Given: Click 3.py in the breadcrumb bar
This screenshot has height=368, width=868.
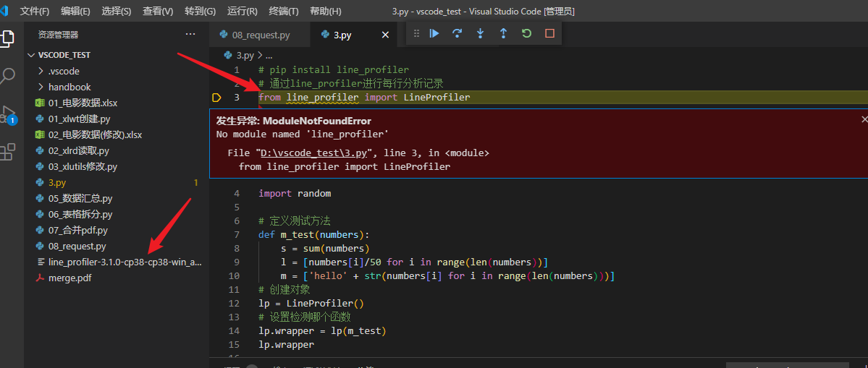Looking at the screenshot, I should (x=245, y=55).
